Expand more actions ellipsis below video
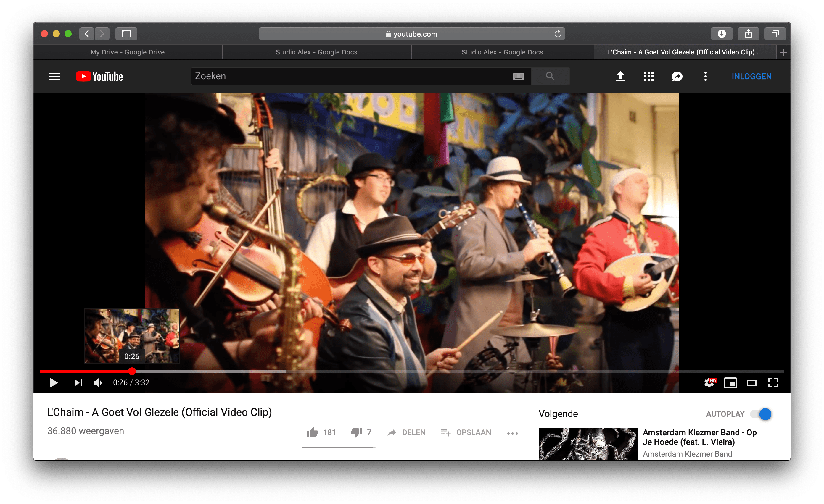The height and width of the screenshot is (504, 824). click(512, 433)
